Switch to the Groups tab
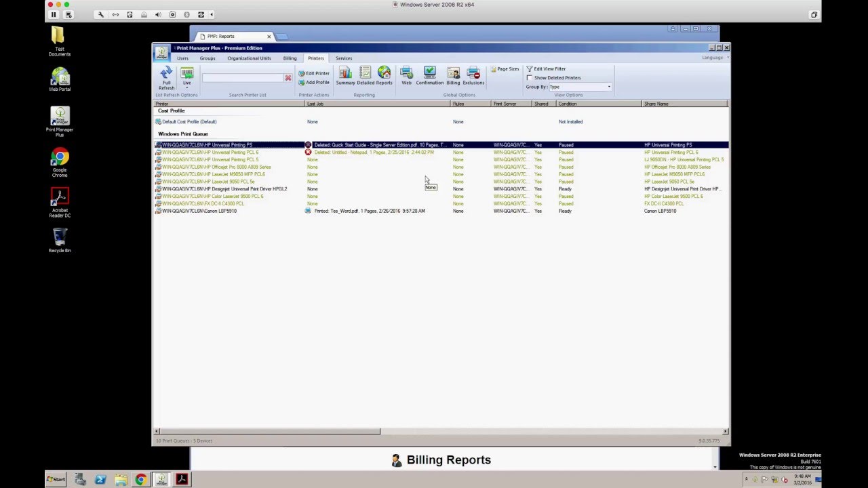This screenshot has width=868, height=488. pos(208,58)
